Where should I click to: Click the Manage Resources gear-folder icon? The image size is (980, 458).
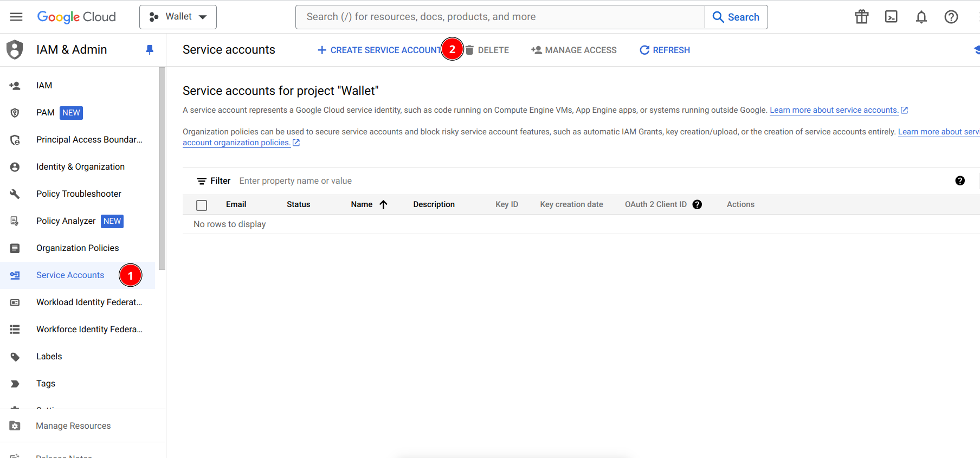(x=15, y=425)
